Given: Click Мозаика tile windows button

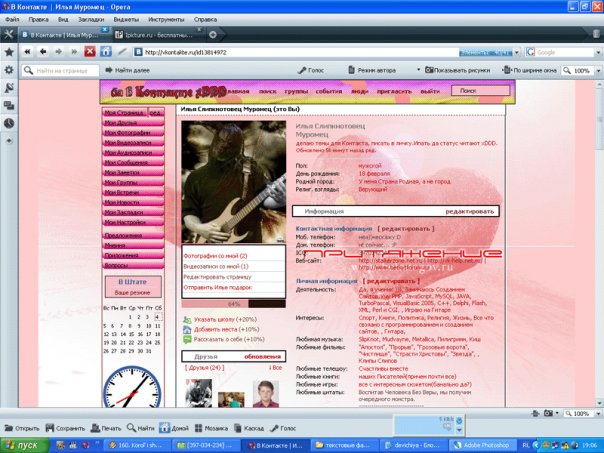Looking at the screenshot, I should [x=211, y=428].
